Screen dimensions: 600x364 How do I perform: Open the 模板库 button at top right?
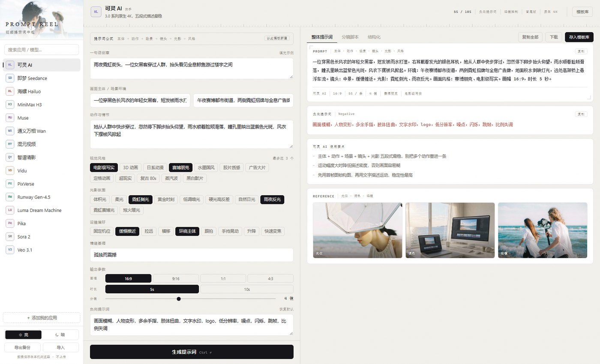coord(582,12)
